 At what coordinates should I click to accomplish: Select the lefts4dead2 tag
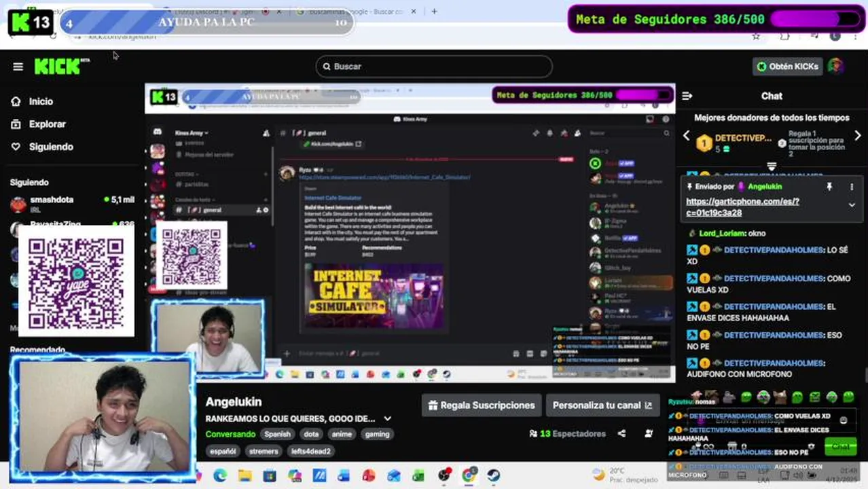point(311,451)
